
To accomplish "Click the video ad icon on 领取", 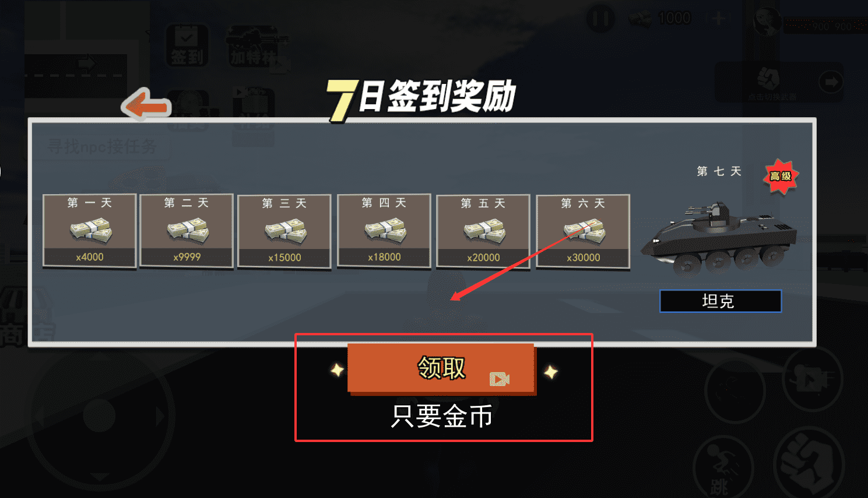I will pos(500,379).
